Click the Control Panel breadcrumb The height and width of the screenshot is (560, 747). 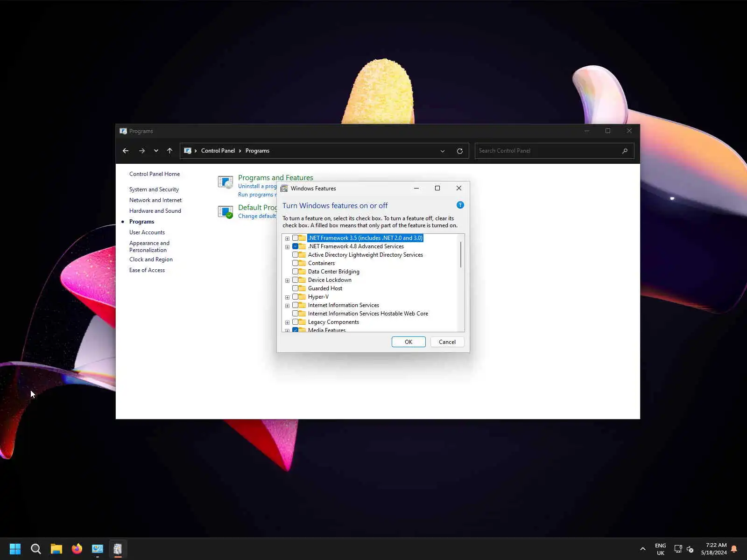pos(218,151)
